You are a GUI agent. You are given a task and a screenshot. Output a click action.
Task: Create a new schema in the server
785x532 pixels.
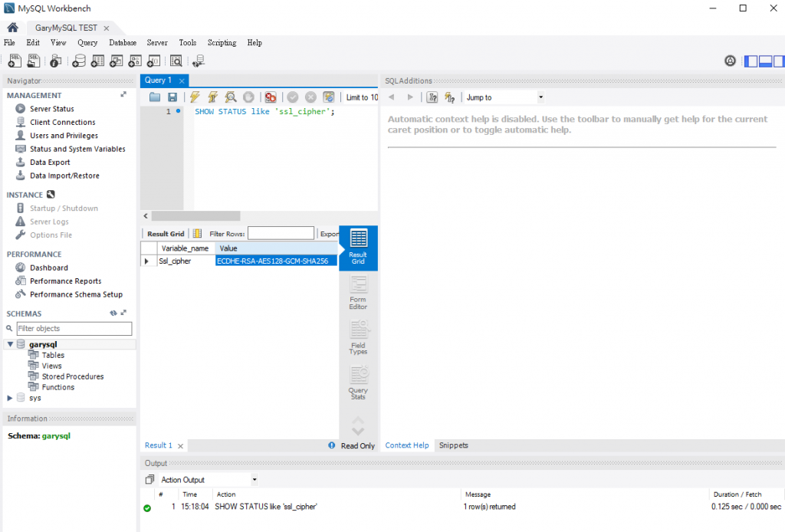point(79,61)
